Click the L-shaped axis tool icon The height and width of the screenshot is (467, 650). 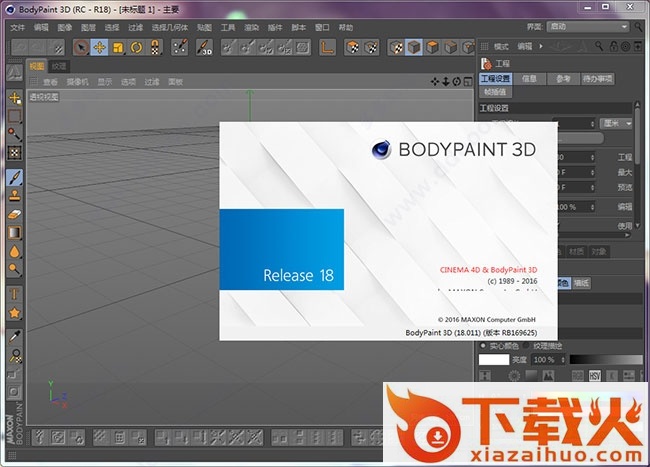coord(327,48)
